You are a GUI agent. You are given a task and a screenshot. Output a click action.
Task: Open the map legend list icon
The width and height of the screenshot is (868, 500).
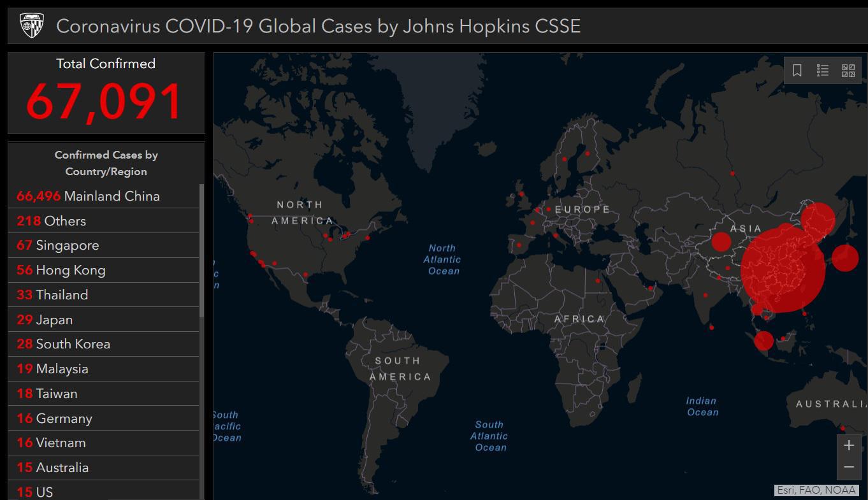tap(823, 71)
